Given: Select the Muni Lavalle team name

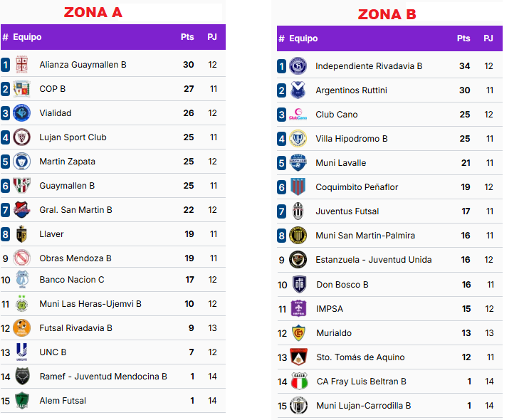Looking at the screenshot, I should click(340, 163).
